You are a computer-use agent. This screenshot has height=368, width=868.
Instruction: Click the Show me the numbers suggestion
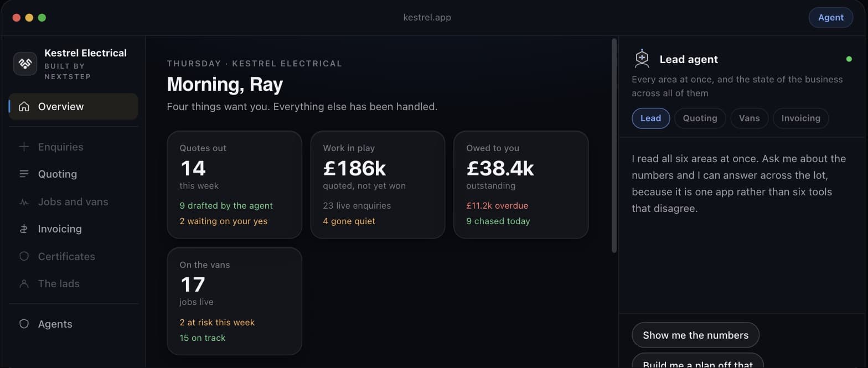(x=695, y=335)
